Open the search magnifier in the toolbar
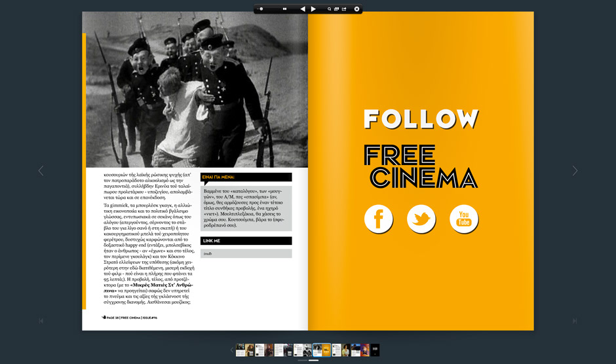Screen dimensions: 616x364 click(329, 9)
